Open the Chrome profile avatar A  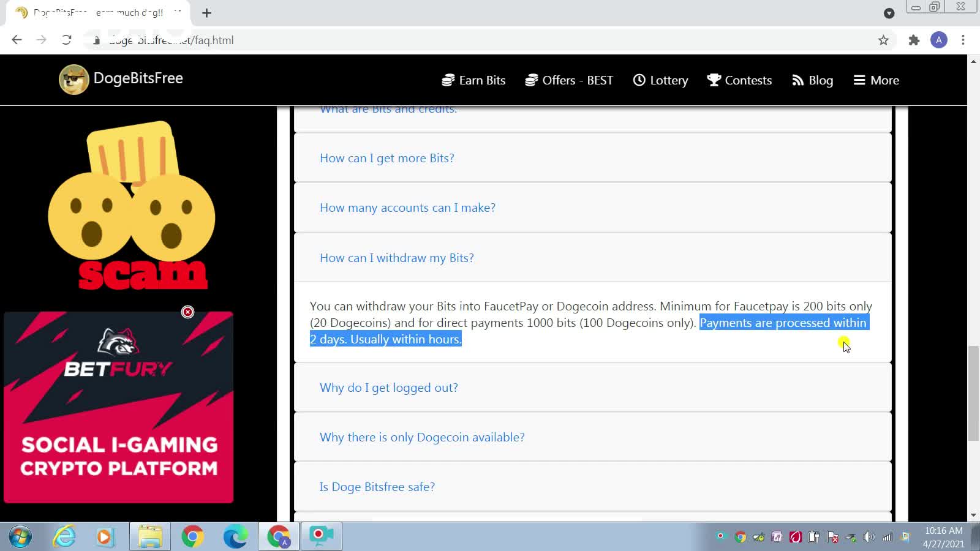[939, 40]
